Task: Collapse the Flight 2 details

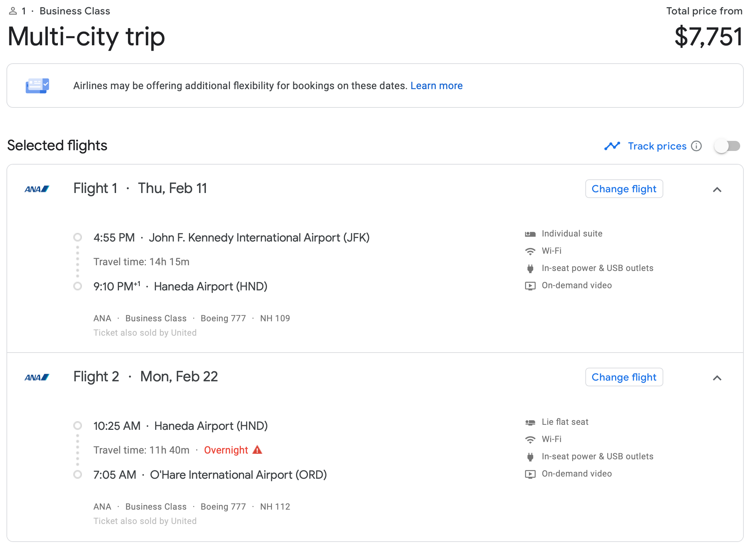Action: click(717, 378)
